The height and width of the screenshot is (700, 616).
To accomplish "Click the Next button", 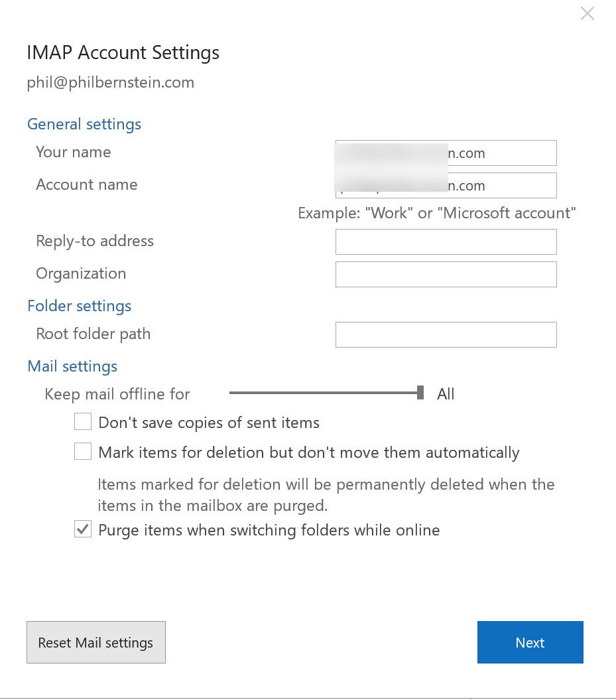I will tap(530, 642).
